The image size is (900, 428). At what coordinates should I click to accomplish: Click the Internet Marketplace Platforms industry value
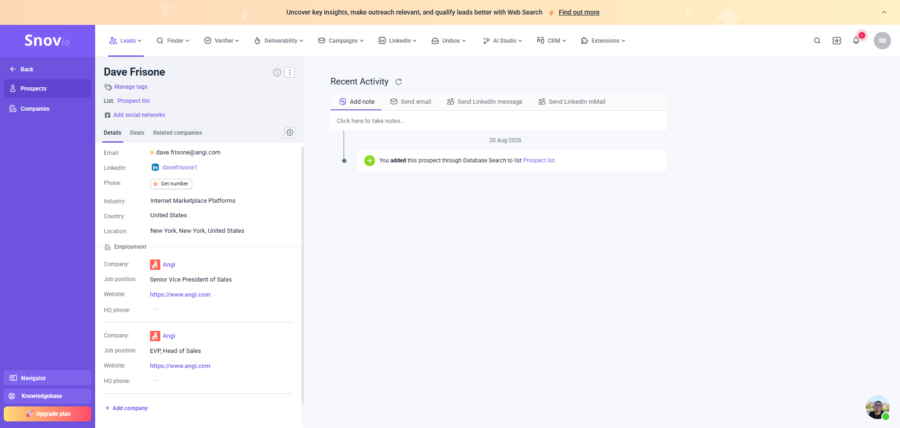coord(193,201)
